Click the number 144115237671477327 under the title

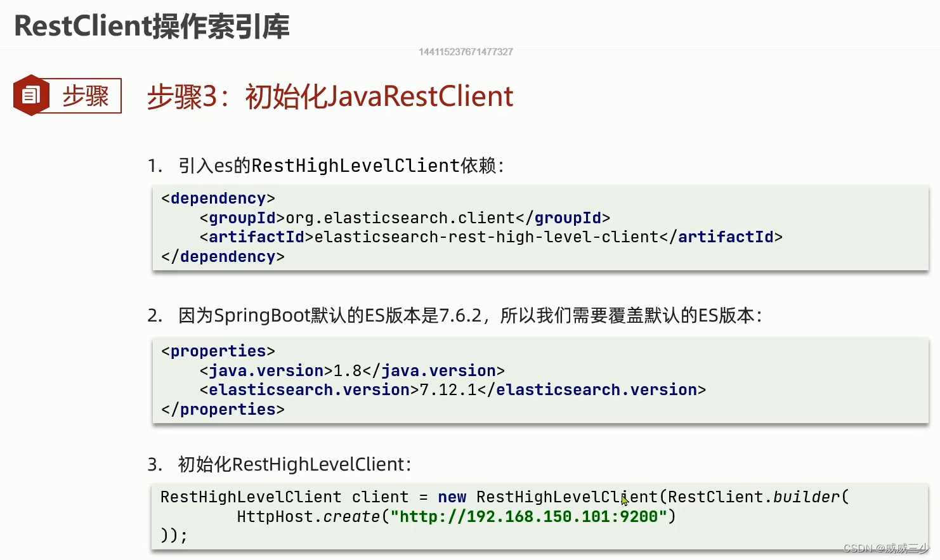466,52
